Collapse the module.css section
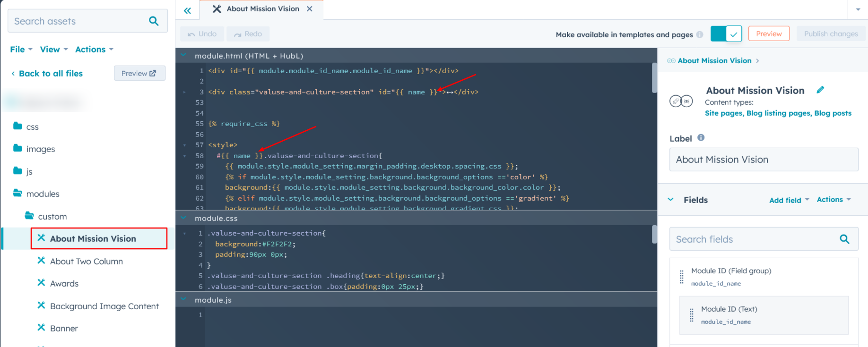Image resolution: width=868 pixels, height=347 pixels. tap(183, 218)
